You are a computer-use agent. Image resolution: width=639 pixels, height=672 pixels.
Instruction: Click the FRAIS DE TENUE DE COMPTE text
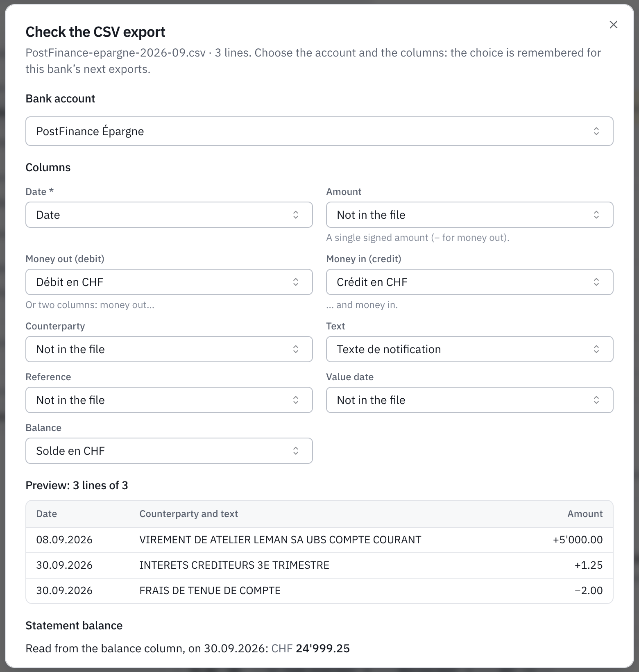210,590
